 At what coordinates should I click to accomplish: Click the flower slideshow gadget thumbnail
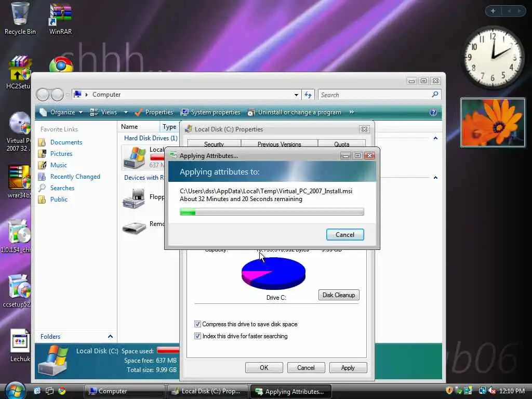tap(493, 123)
